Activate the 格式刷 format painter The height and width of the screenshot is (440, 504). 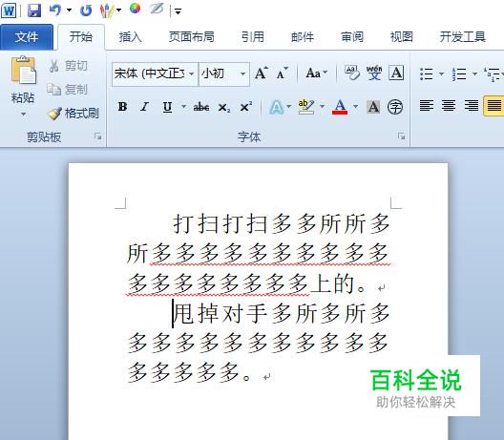(x=73, y=114)
